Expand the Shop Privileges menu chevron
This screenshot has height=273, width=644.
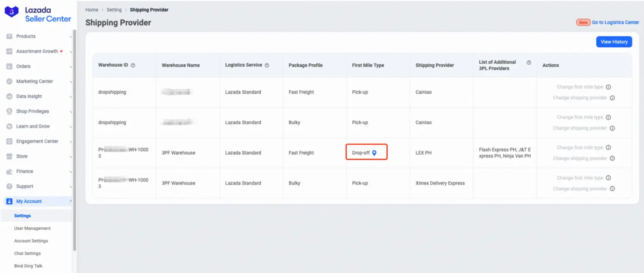click(71, 112)
